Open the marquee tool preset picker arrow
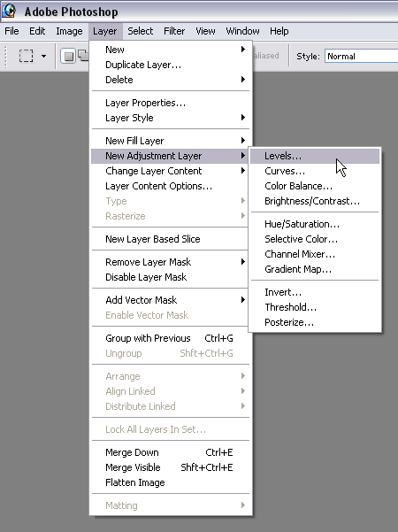This screenshot has height=532, width=398. pyautogui.click(x=43, y=56)
